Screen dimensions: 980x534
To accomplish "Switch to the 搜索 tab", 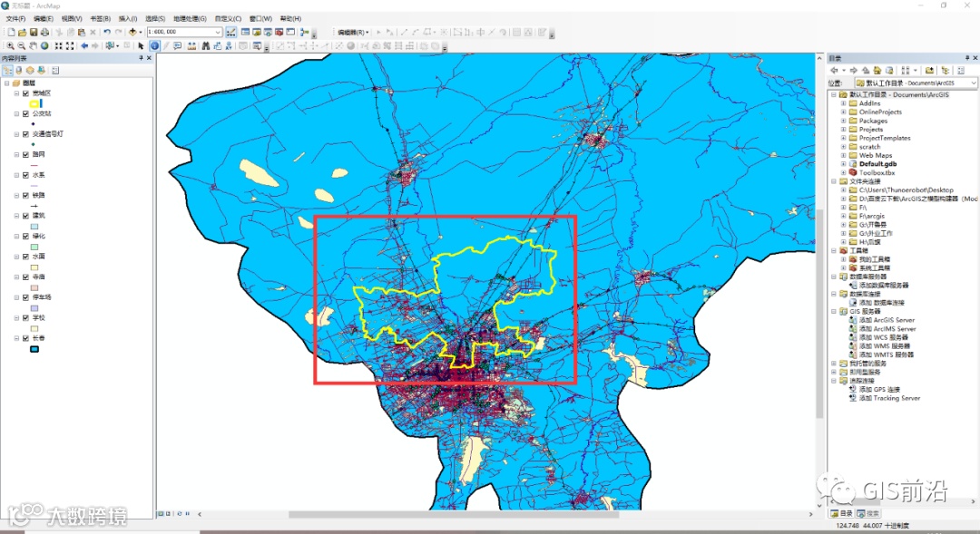I will click(x=868, y=513).
